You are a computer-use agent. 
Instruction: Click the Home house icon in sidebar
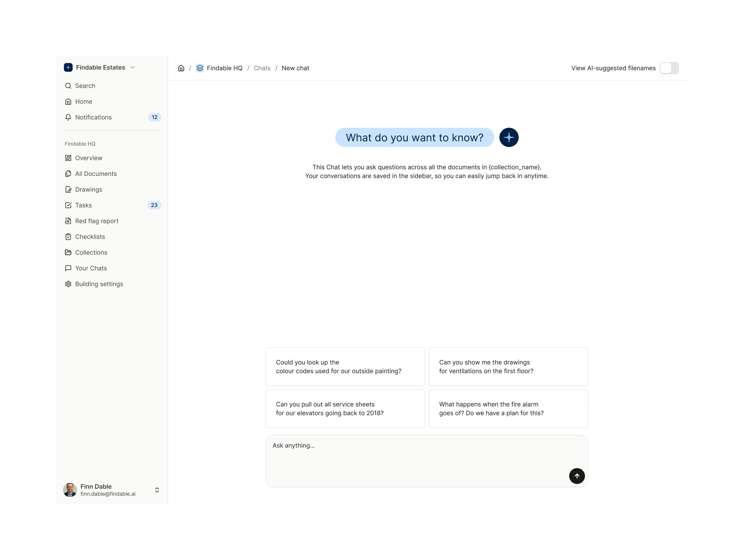click(68, 102)
